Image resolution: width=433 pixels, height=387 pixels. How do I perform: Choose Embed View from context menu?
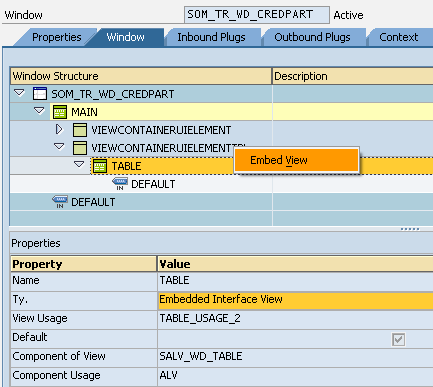tap(297, 160)
